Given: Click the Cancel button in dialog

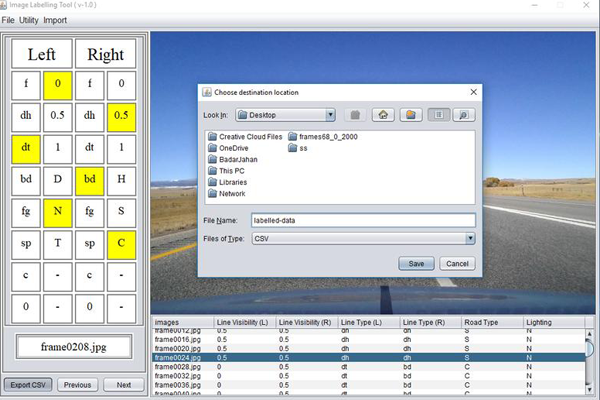Looking at the screenshot, I should coord(457,264).
